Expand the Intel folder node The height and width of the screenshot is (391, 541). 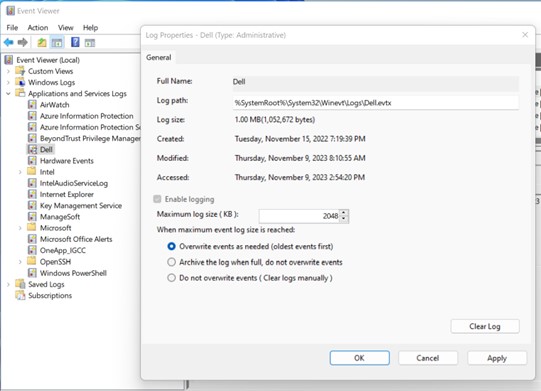(20, 172)
